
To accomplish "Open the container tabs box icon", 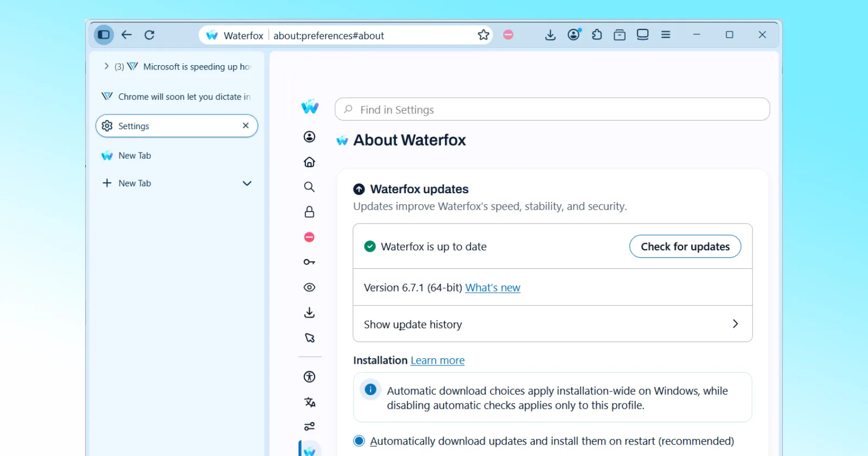I will pyautogui.click(x=620, y=35).
